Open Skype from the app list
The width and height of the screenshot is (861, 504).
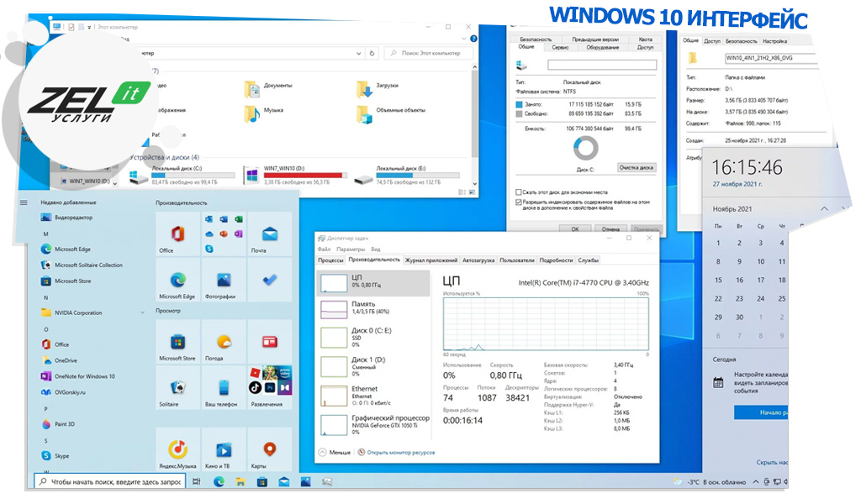click(x=55, y=456)
